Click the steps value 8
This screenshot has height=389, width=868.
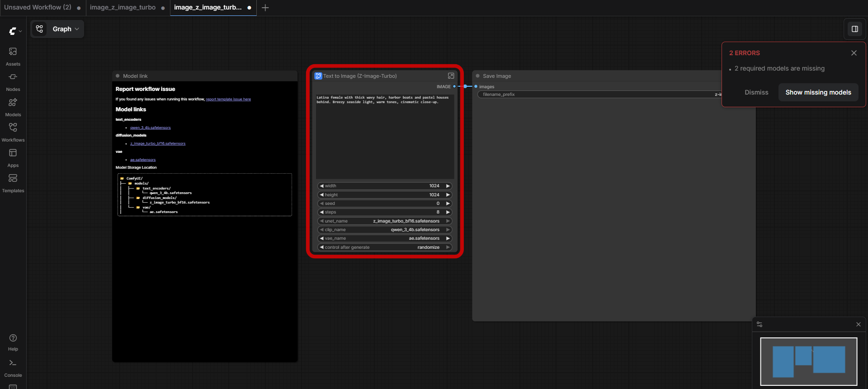438,212
